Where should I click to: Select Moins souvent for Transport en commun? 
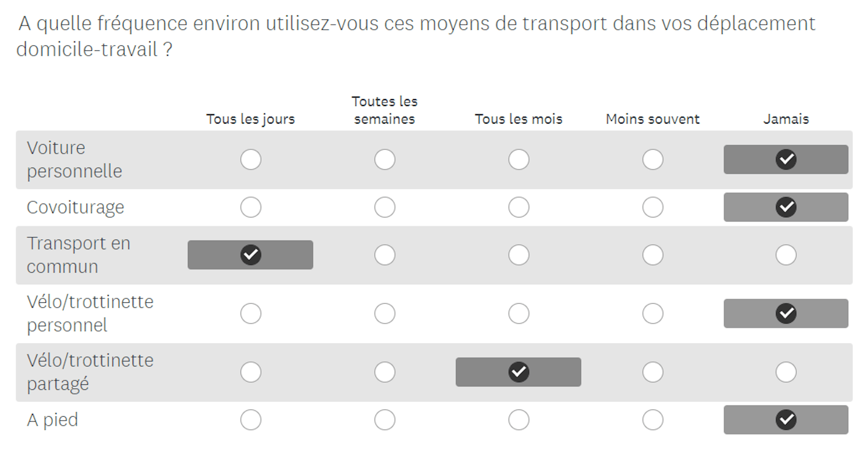(652, 255)
